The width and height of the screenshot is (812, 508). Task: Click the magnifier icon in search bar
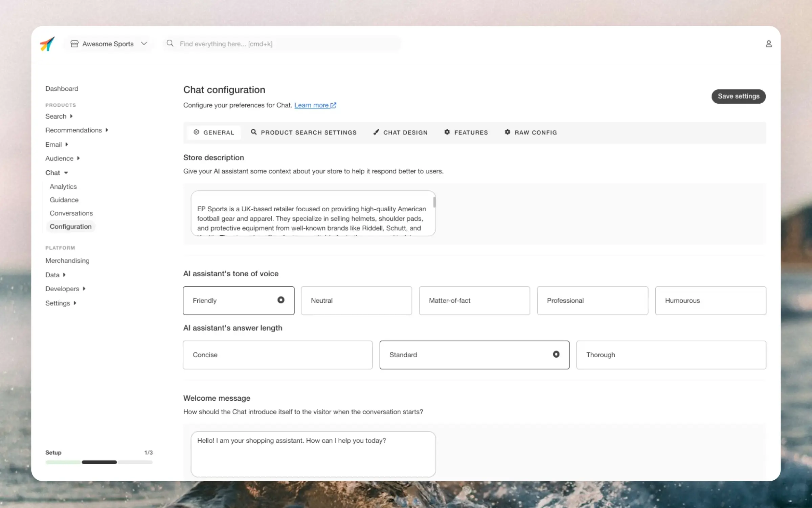(170, 43)
